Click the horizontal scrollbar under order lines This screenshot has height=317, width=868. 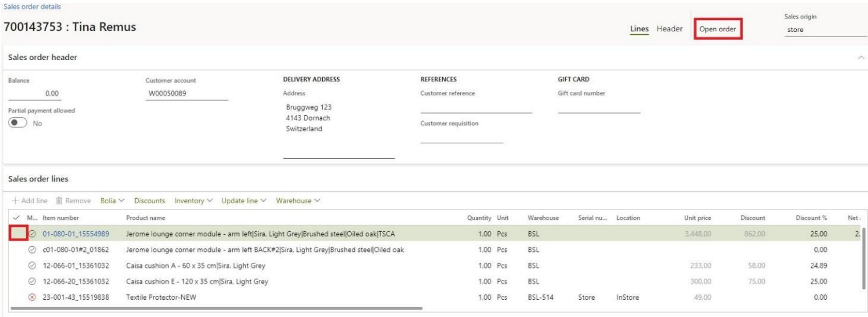[x=217, y=309]
